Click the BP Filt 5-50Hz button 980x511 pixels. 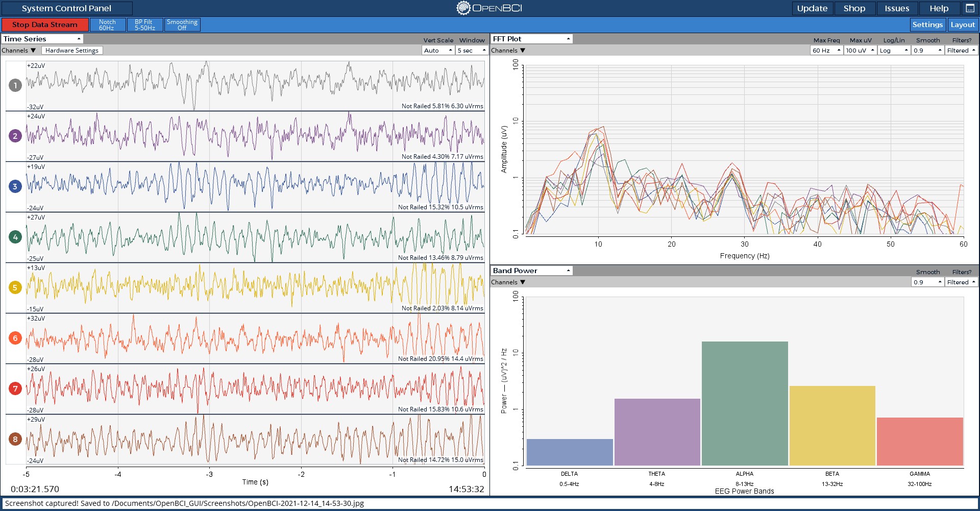[144, 24]
